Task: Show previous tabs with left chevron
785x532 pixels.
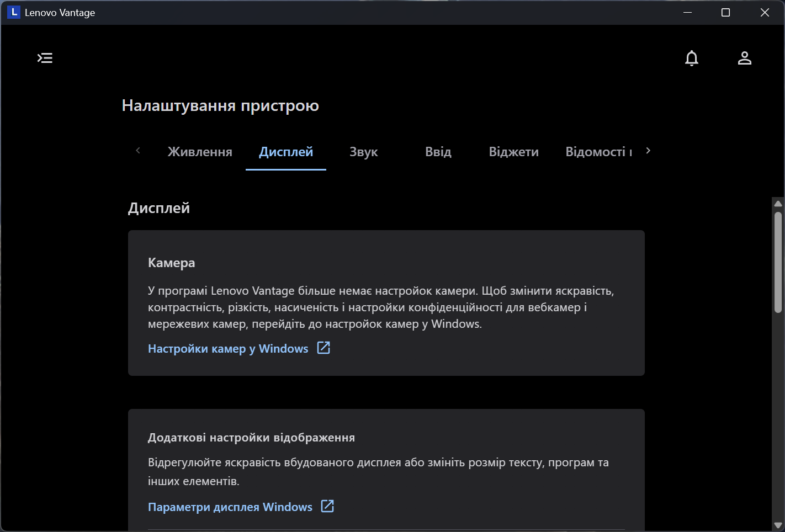Action: [x=138, y=151]
